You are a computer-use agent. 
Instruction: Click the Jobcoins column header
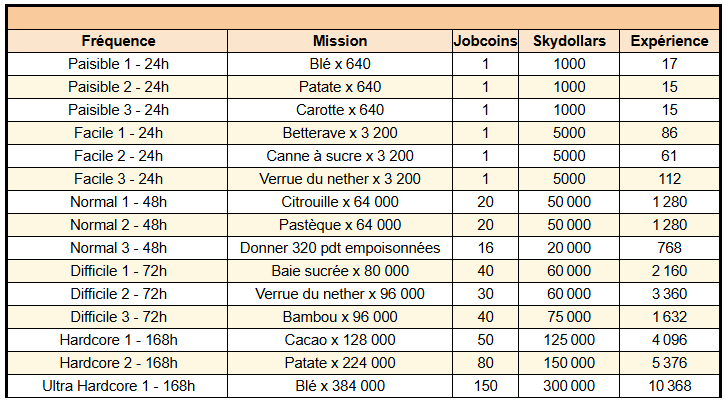[x=485, y=41]
